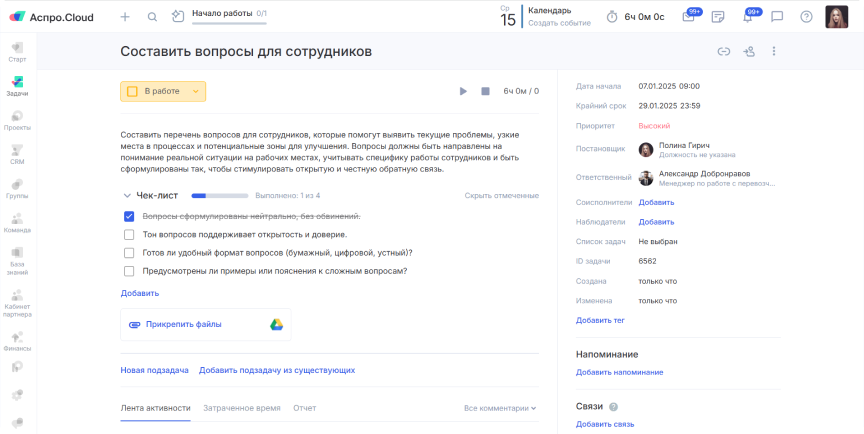Click Создать событие under Календарь

[x=559, y=23]
